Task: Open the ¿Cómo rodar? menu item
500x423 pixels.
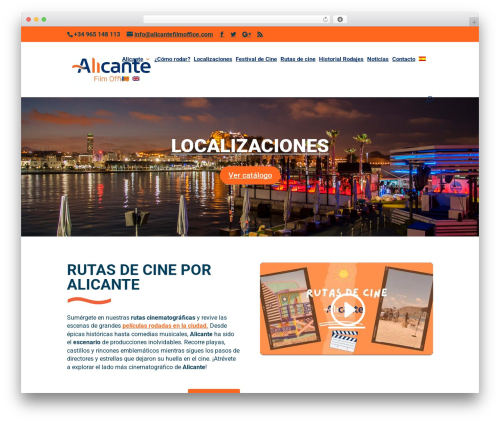Action: pos(172,59)
